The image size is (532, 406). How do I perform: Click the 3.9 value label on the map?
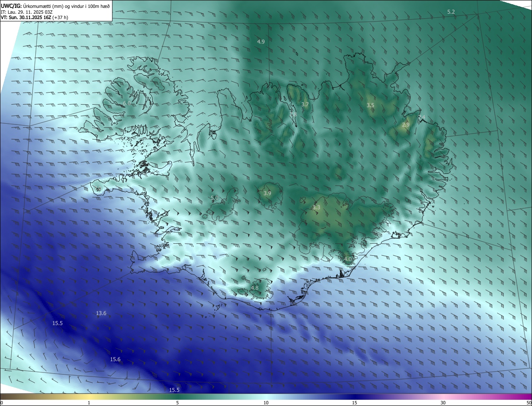pos(267,193)
